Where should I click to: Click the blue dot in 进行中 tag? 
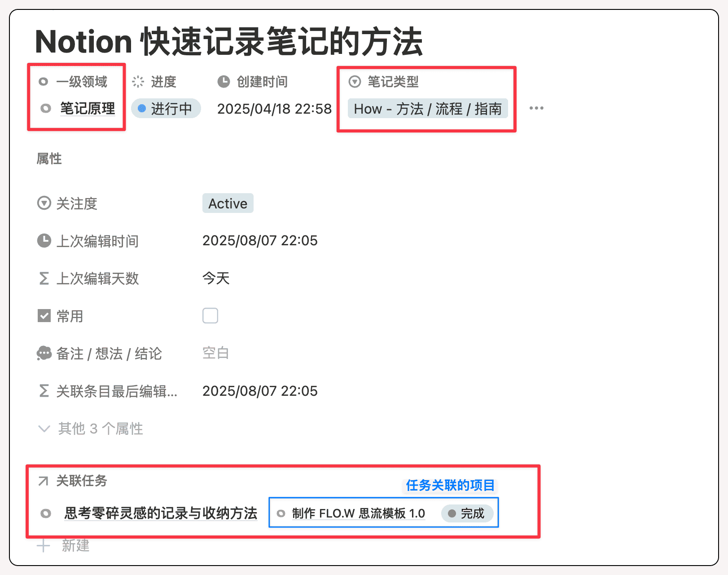tap(142, 108)
